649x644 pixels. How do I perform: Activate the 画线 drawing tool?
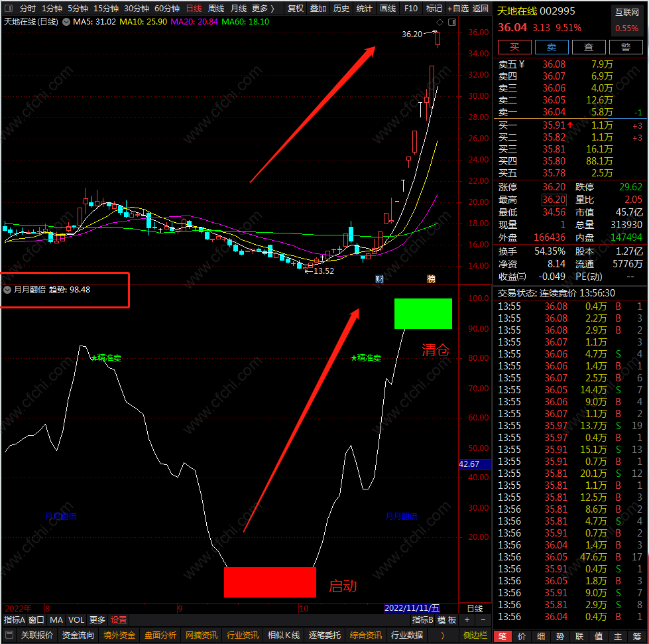(388, 8)
